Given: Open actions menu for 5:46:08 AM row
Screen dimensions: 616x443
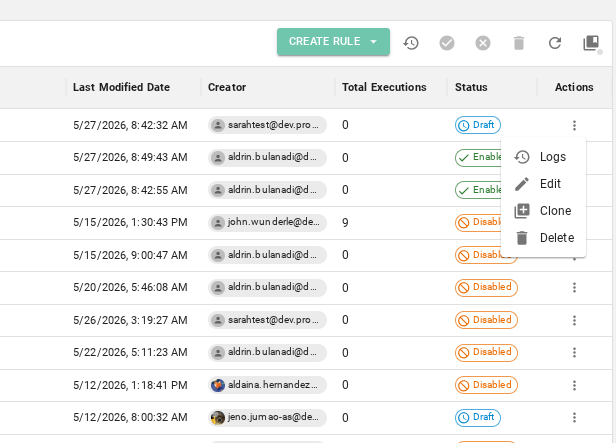Looking at the screenshot, I should click(x=574, y=287).
